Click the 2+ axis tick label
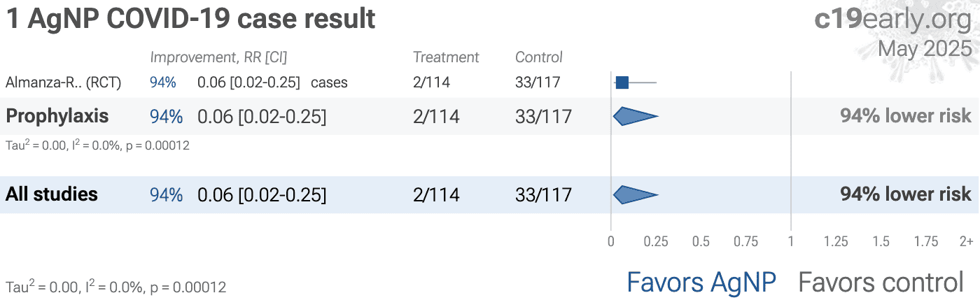 point(966,241)
